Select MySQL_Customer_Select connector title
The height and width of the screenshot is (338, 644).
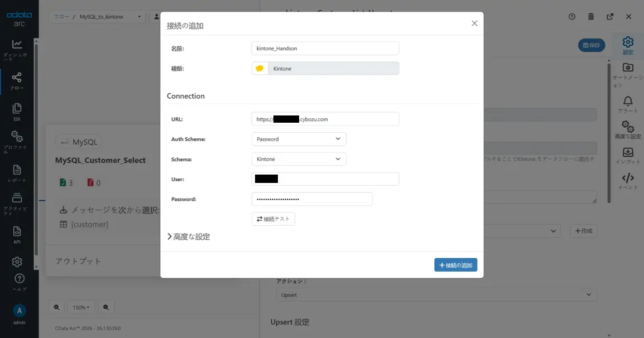point(100,160)
